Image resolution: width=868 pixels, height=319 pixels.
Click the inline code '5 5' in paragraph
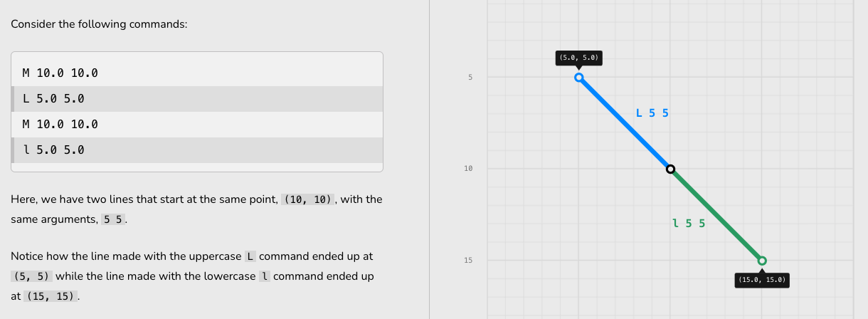[114, 219]
